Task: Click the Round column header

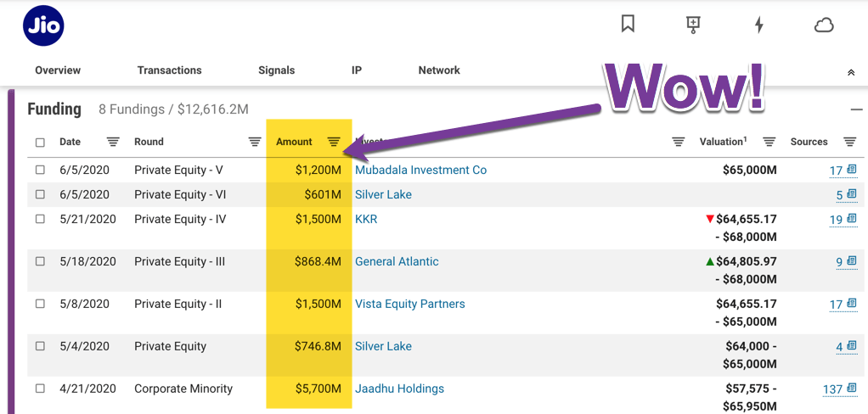Action: click(x=149, y=142)
